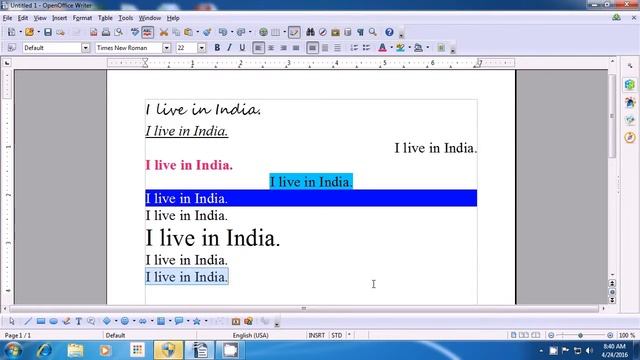The height and width of the screenshot is (360, 640).
Task: Expand the Highlighting color dropdown arrow
Action: point(409,48)
